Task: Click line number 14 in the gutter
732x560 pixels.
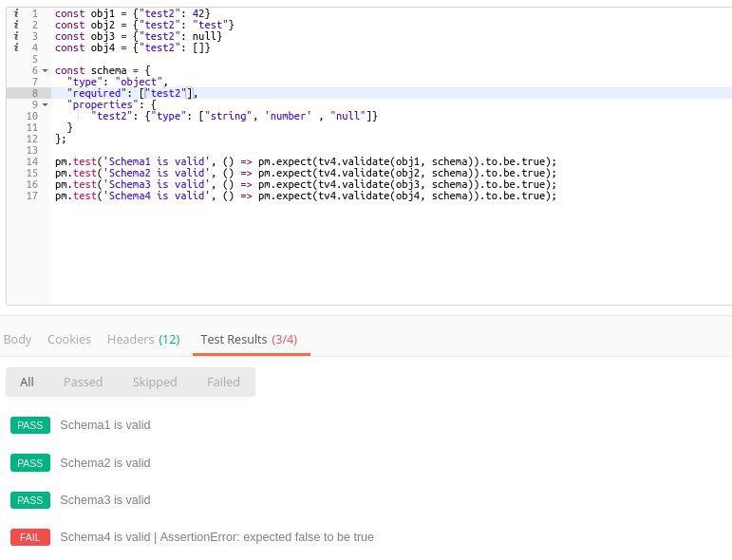Action: [31, 161]
